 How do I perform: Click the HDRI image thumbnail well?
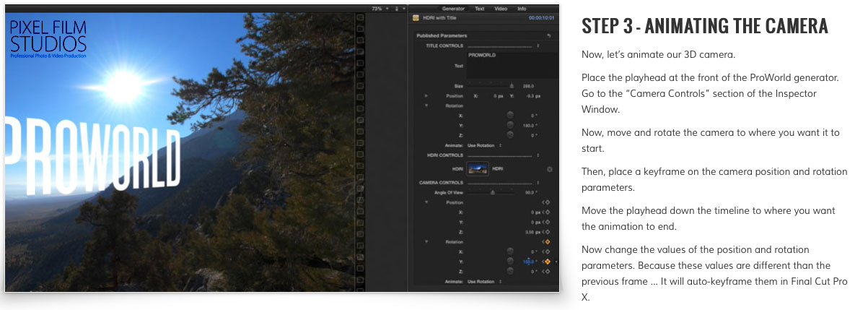tap(477, 169)
